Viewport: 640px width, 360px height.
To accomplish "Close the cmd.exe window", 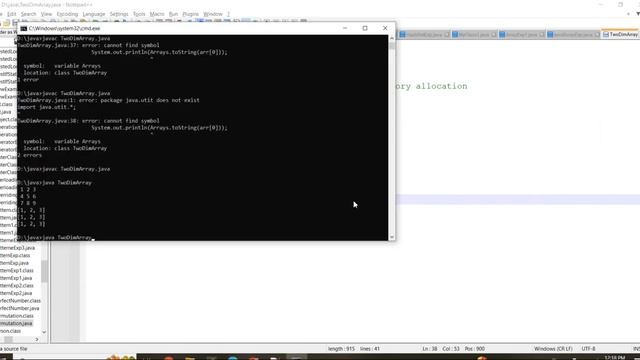I will (385, 28).
